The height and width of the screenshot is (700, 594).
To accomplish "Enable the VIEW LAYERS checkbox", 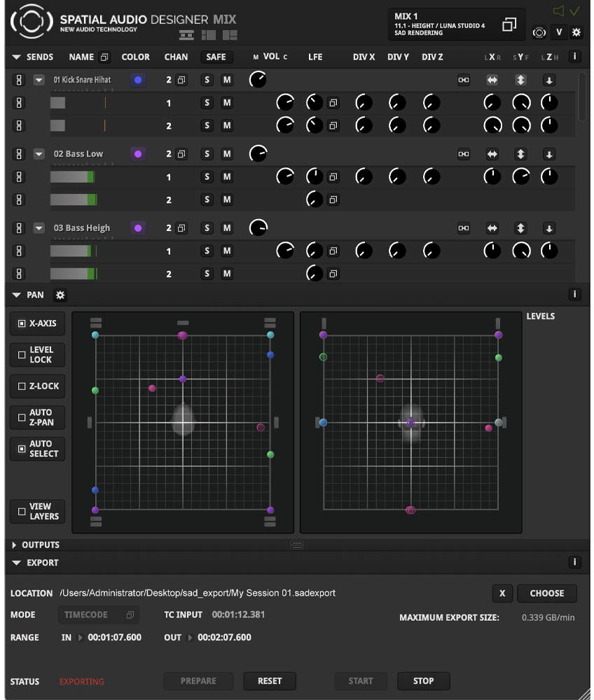I will pos(22,512).
